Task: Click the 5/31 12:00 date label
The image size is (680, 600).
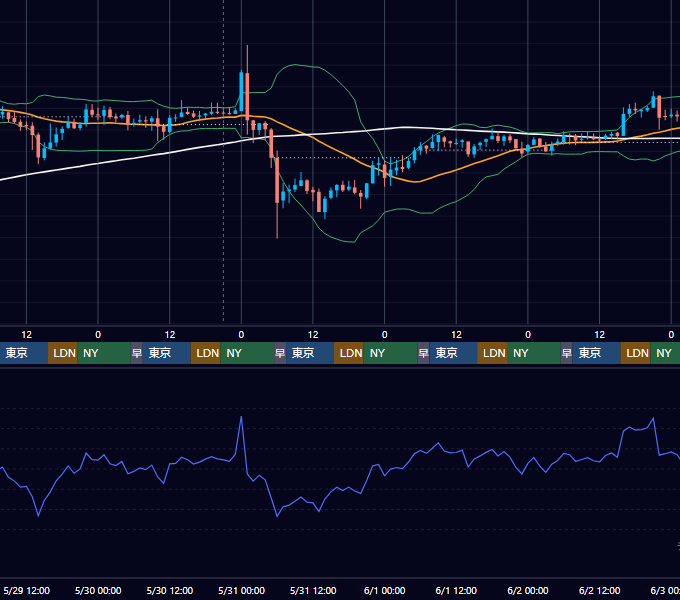Action: [x=313, y=590]
